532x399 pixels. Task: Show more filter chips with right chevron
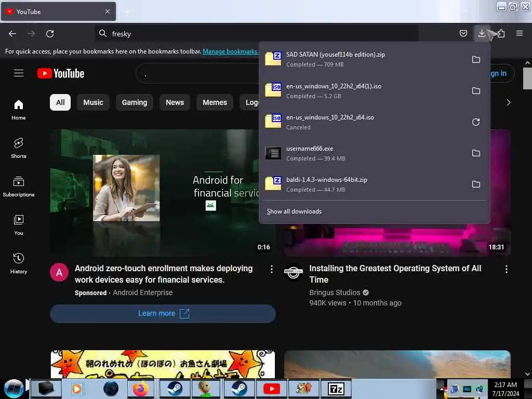pos(508,102)
